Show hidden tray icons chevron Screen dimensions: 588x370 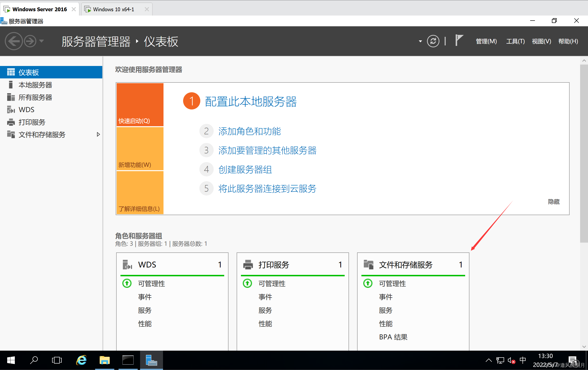(x=489, y=360)
